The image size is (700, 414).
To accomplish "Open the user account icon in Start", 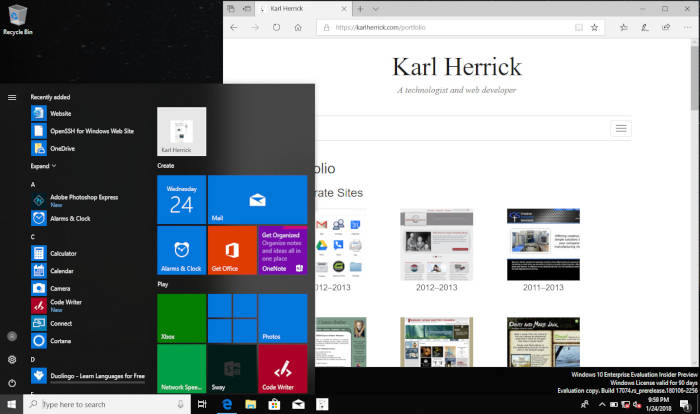I will [12, 336].
